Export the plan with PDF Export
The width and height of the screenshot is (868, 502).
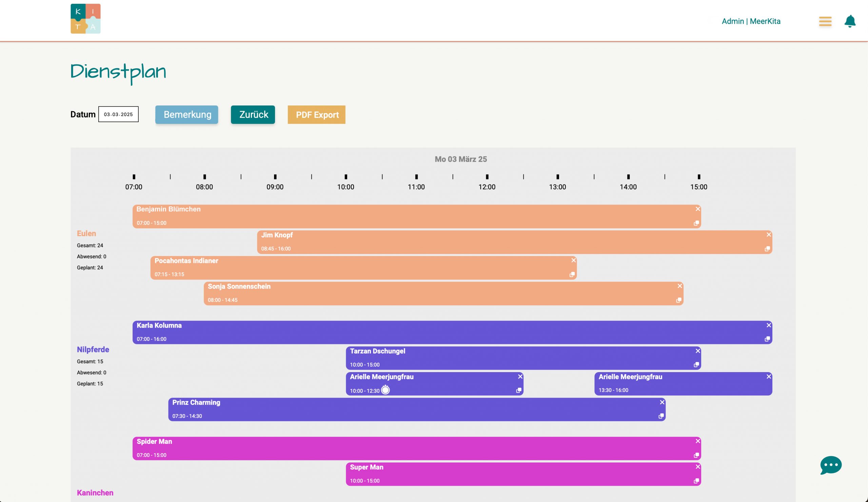(317, 115)
